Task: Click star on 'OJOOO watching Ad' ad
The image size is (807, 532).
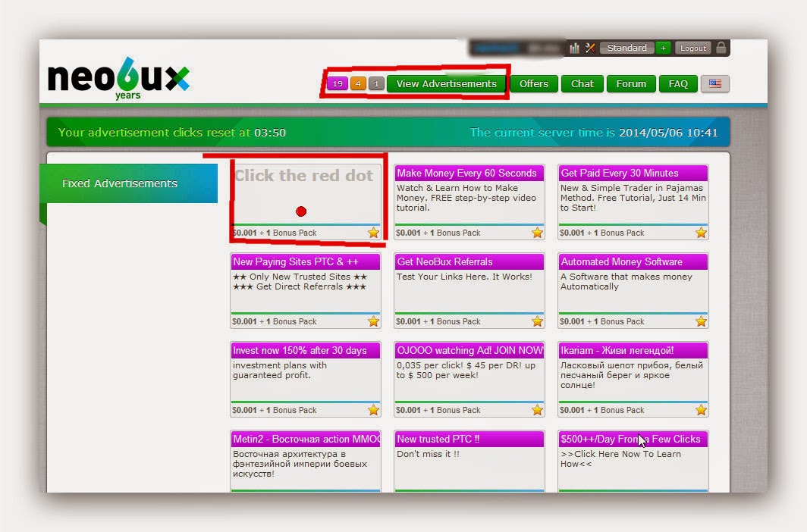Action: tap(537, 410)
